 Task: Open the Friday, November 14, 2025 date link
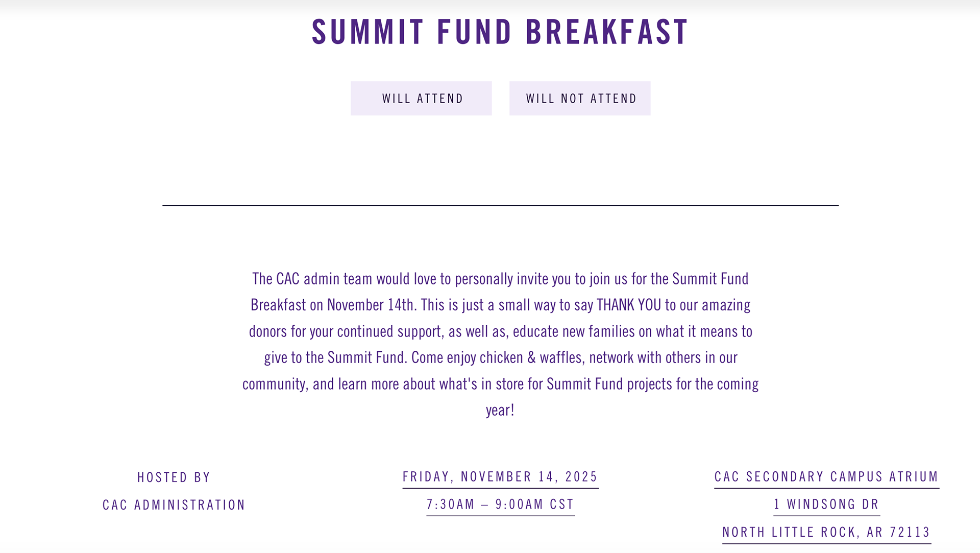500,477
